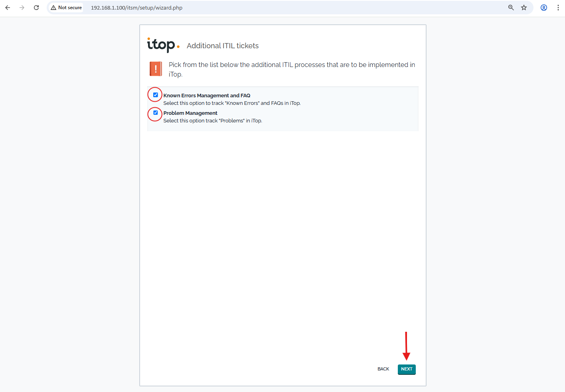
Task: Reload the wizard page
Action: [36, 8]
